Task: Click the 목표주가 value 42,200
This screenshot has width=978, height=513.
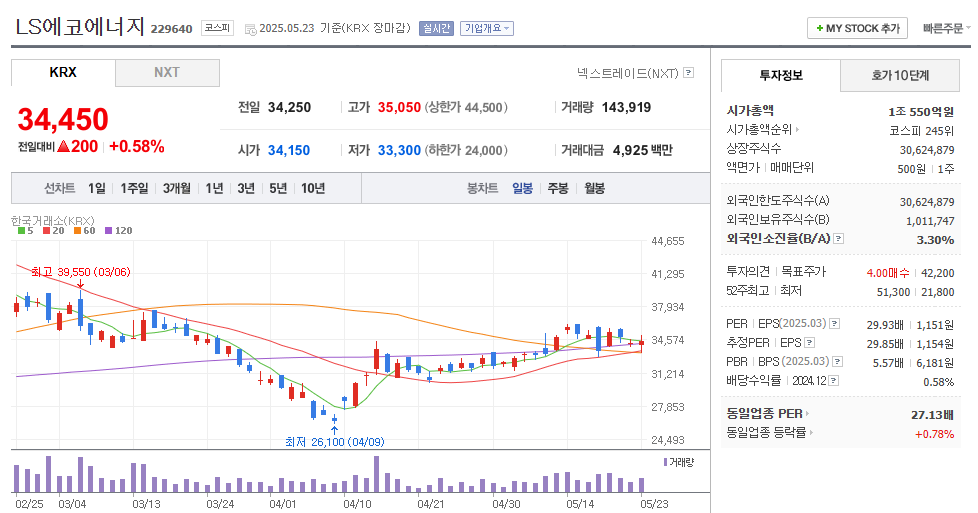Action: point(937,273)
